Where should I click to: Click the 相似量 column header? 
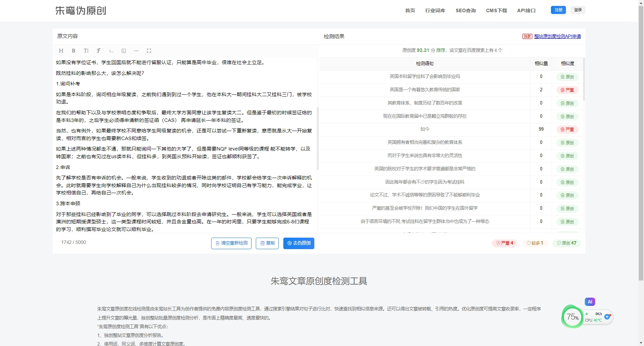click(x=541, y=63)
